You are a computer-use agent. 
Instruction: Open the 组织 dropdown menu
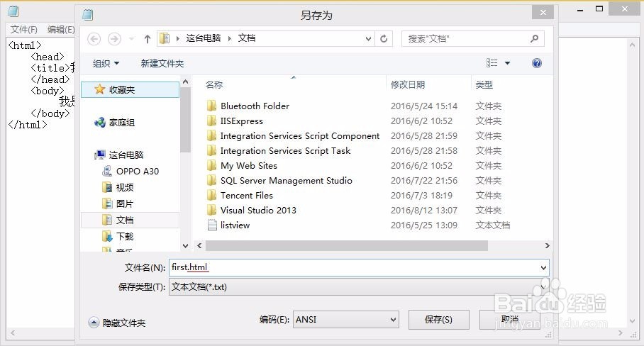106,63
